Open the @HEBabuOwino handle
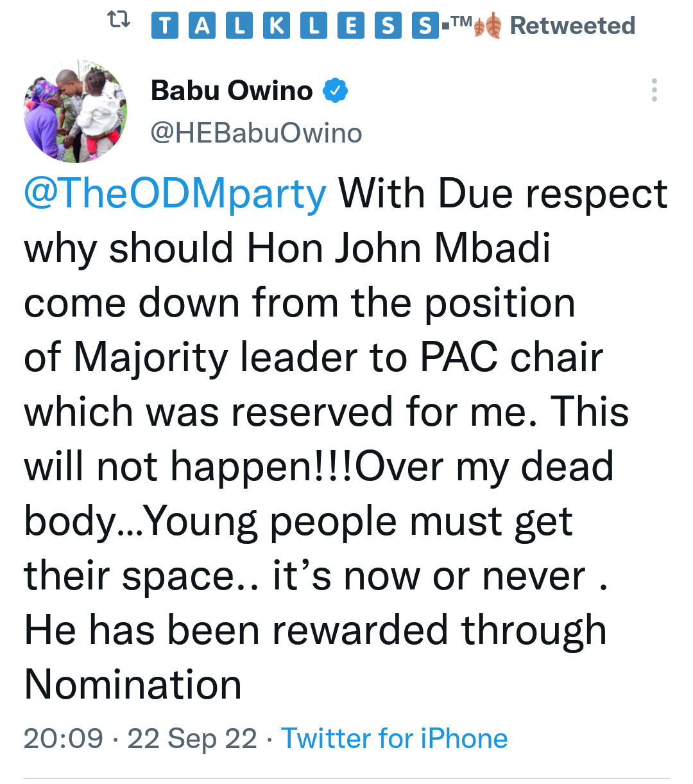The width and height of the screenshot is (693, 784). (256, 133)
